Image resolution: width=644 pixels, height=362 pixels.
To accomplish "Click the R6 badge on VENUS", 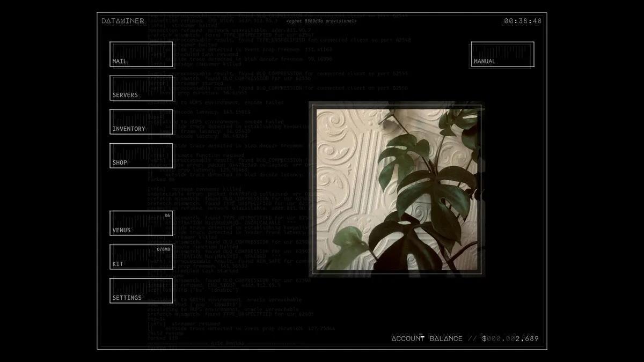I will [167, 216].
